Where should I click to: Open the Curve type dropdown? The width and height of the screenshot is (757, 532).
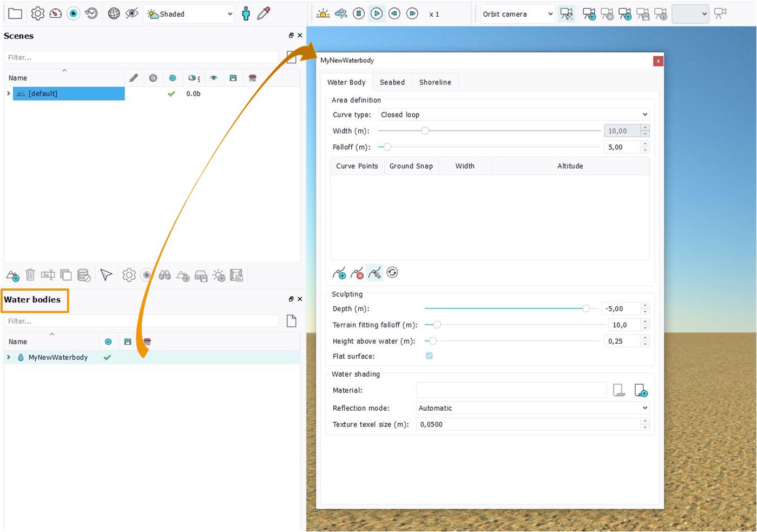point(514,115)
